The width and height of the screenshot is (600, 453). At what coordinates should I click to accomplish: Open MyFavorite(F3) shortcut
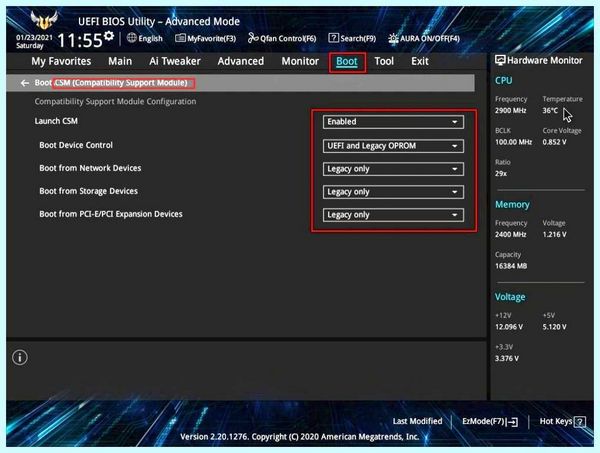[205, 38]
